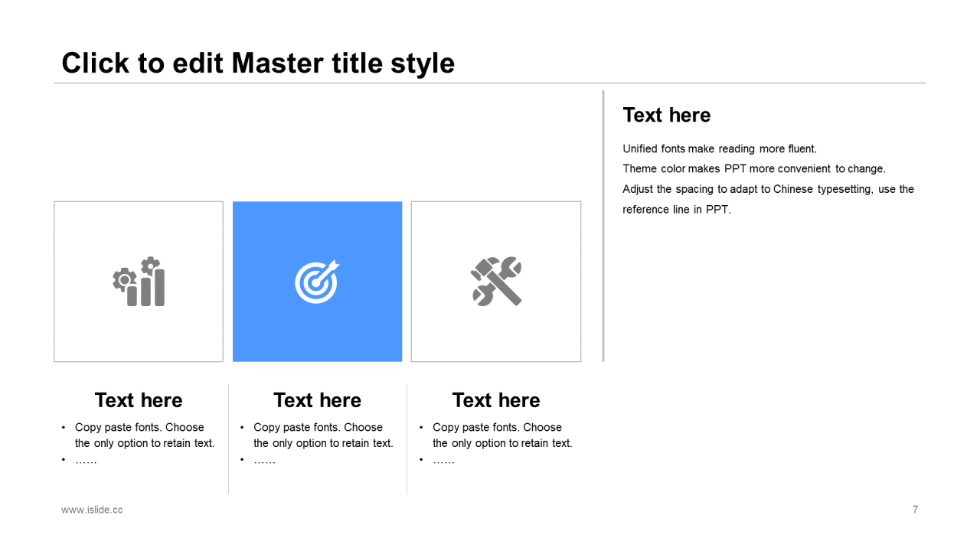Select 'Text here' heading below the gears chart tile

[x=139, y=400]
